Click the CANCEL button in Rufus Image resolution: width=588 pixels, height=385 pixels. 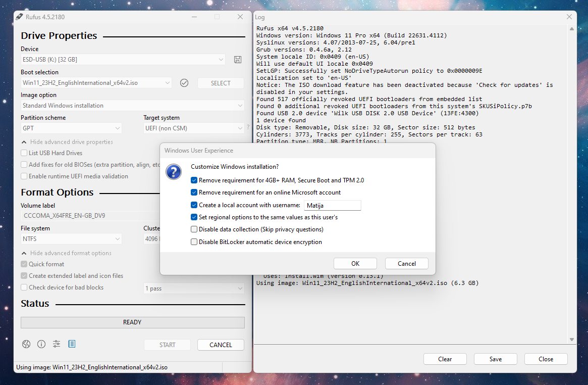[x=221, y=345]
